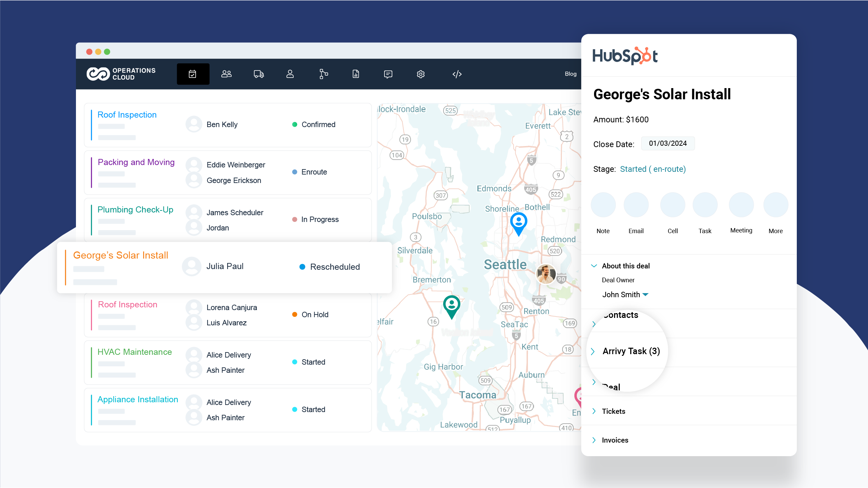The width and height of the screenshot is (868, 488).
Task: Click the customer profile icon
Action: [290, 74]
